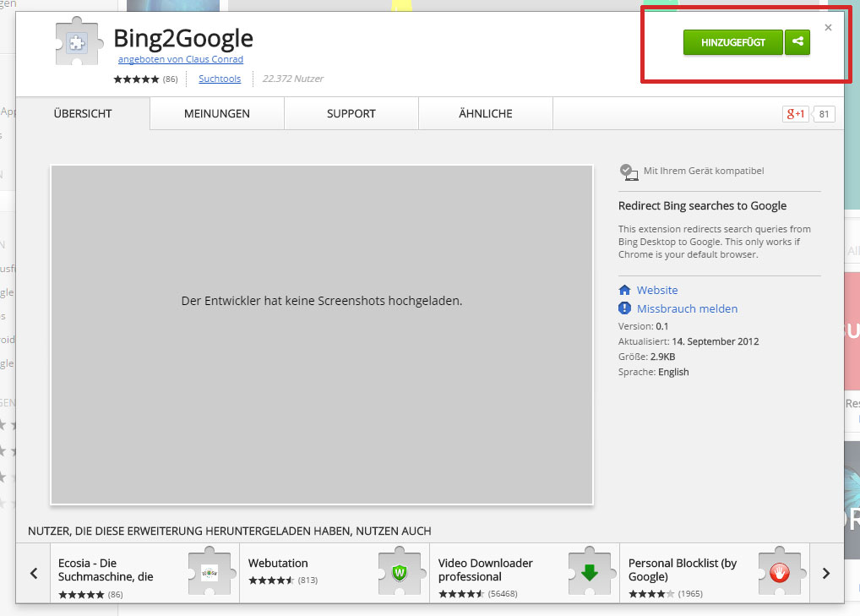Screen dimensions: 860x616
Task: Click the 'Mit Ihrem Gerät kompatibel' text
Action: (704, 171)
